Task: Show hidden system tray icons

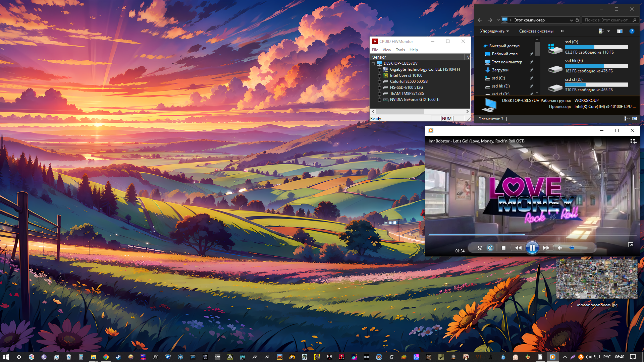Action: coord(565,357)
